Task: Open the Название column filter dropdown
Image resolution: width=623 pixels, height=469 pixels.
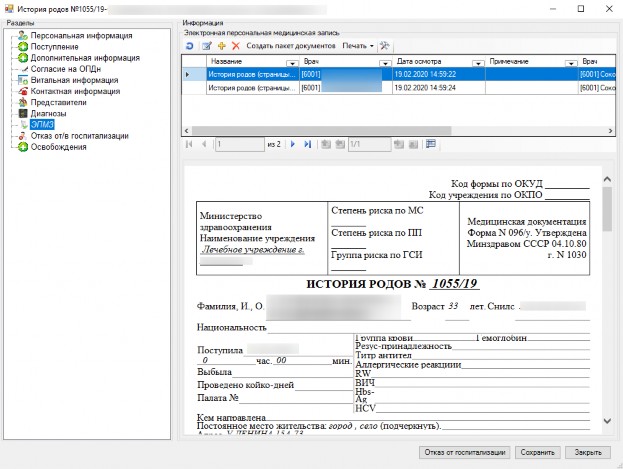Action: (292, 63)
